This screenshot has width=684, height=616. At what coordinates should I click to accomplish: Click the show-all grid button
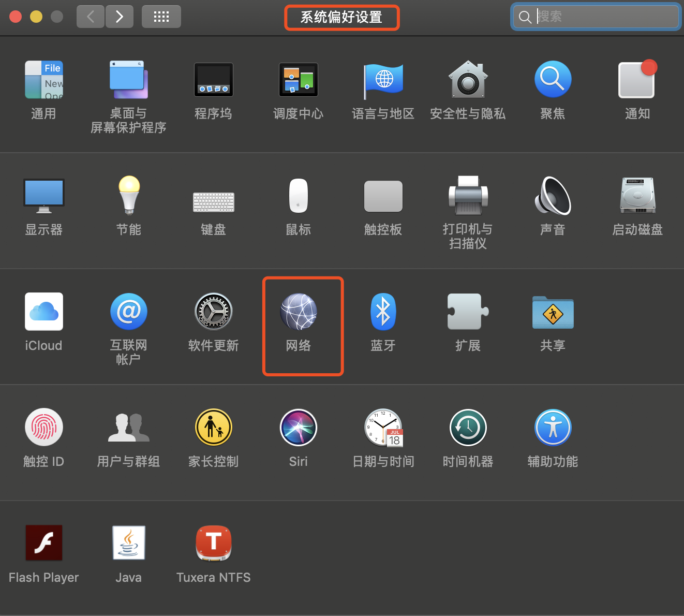pos(161,17)
